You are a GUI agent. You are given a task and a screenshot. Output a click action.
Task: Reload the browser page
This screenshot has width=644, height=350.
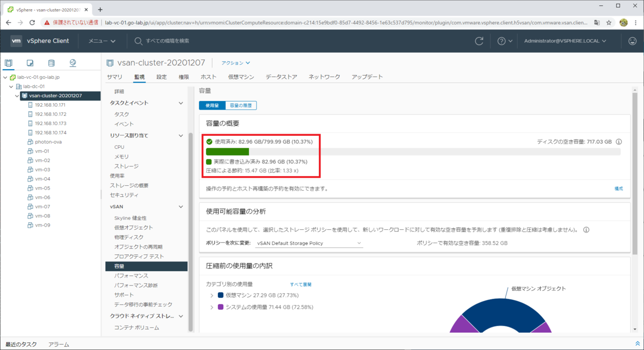coord(32,23)
